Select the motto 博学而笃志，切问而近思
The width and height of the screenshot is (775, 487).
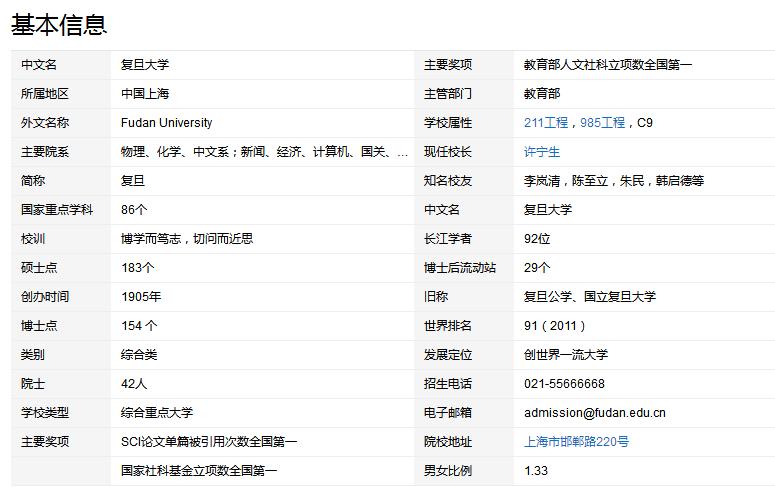(187, 239)
